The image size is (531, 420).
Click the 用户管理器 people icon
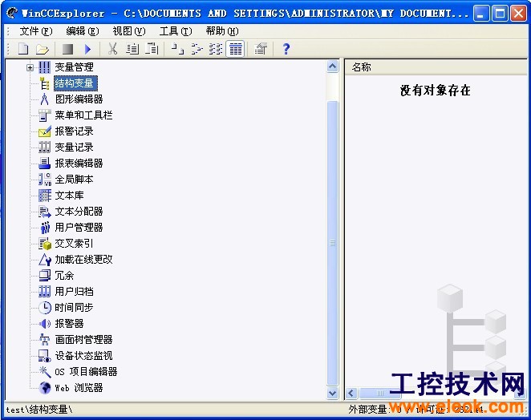point(44,228)
